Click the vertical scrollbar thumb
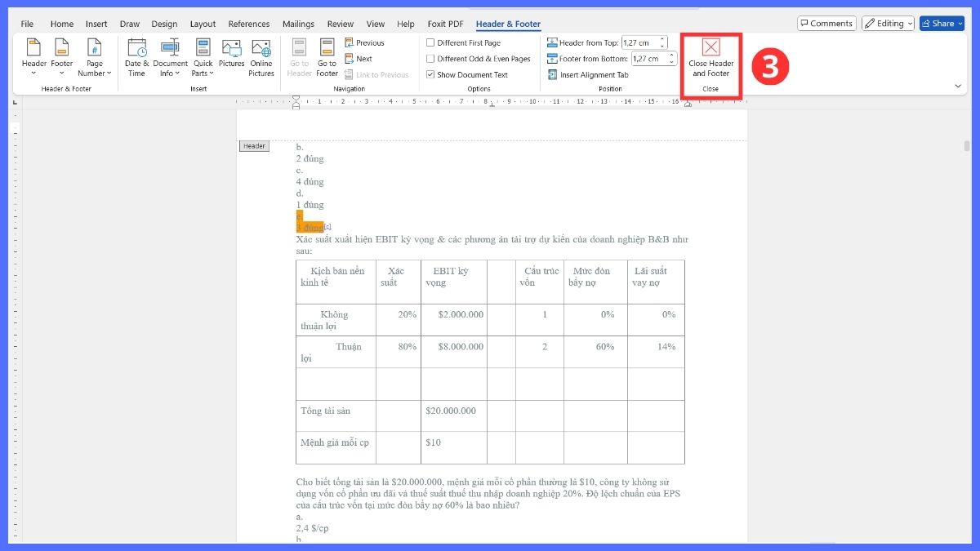The width and height of the screenshot is (980, 551). [x=967, y=147]
